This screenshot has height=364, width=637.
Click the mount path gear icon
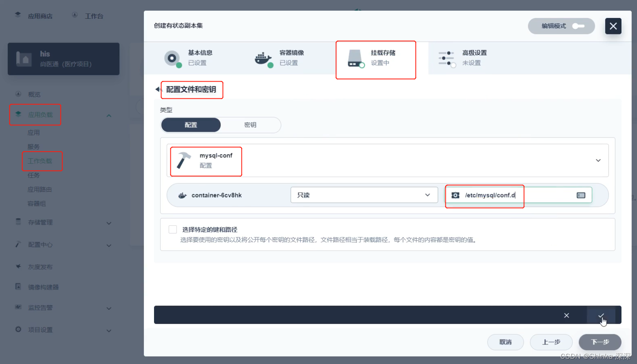click(455, 195)
